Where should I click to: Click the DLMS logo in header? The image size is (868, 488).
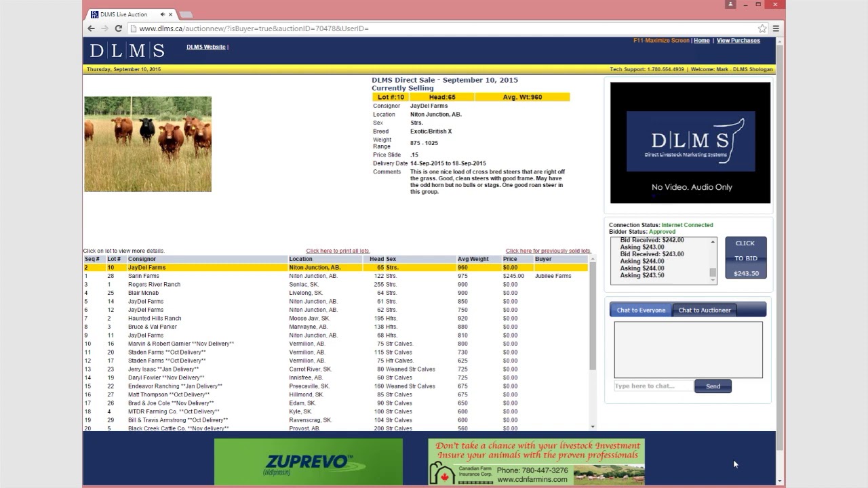[127, 50]
